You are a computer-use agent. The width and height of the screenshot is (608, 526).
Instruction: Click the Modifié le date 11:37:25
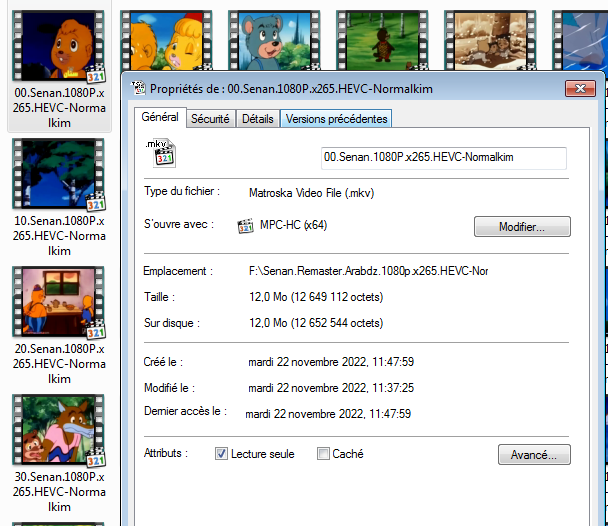(331, 388)
